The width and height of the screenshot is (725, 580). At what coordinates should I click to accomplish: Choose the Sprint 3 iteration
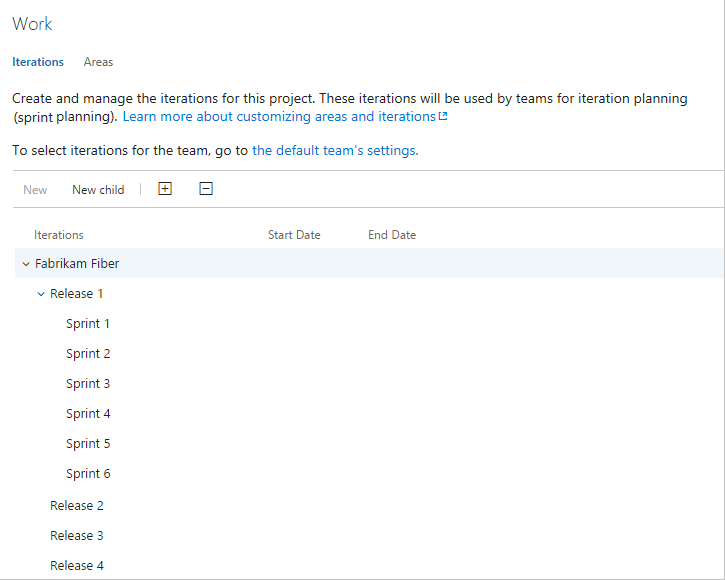click(88, 384)
